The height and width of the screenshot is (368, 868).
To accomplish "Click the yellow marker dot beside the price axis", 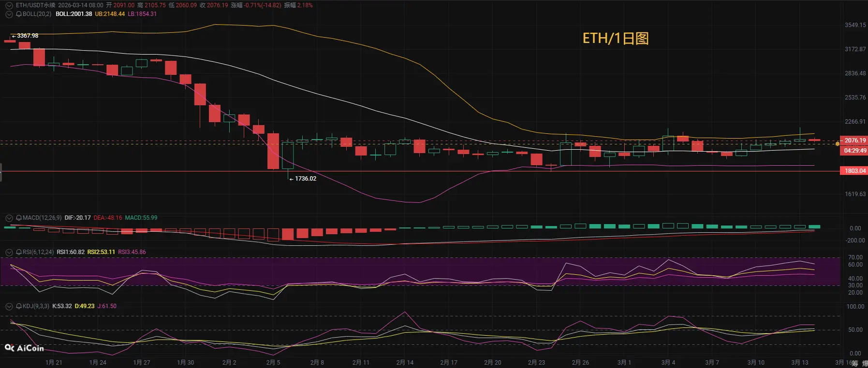I will tap(838, 144).
